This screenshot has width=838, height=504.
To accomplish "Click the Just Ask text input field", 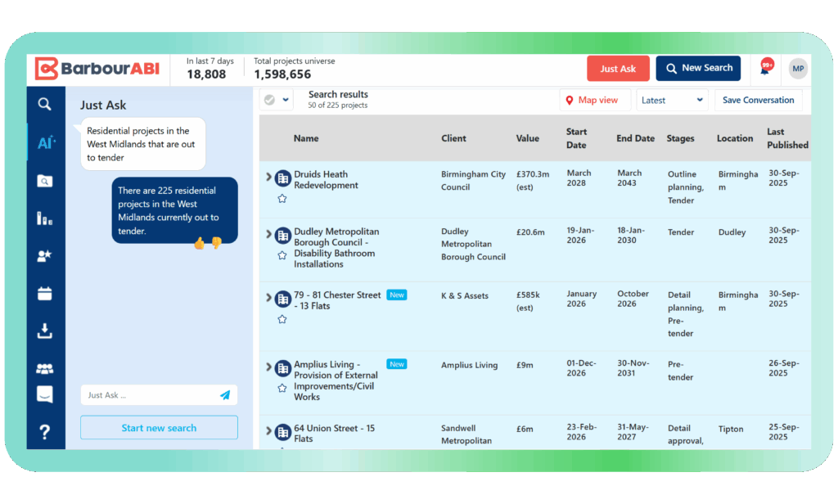I will point(150,395).
